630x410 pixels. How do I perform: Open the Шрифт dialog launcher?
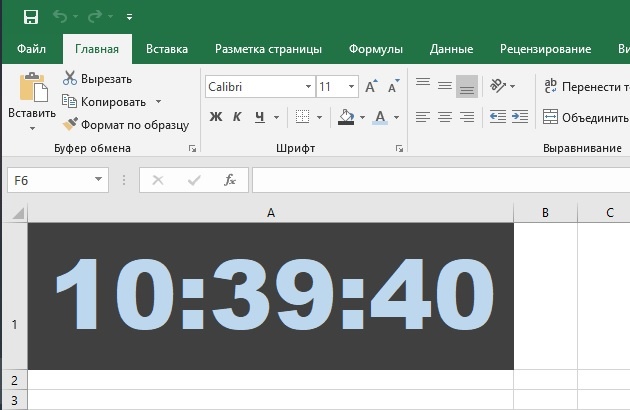click(399, 149)
